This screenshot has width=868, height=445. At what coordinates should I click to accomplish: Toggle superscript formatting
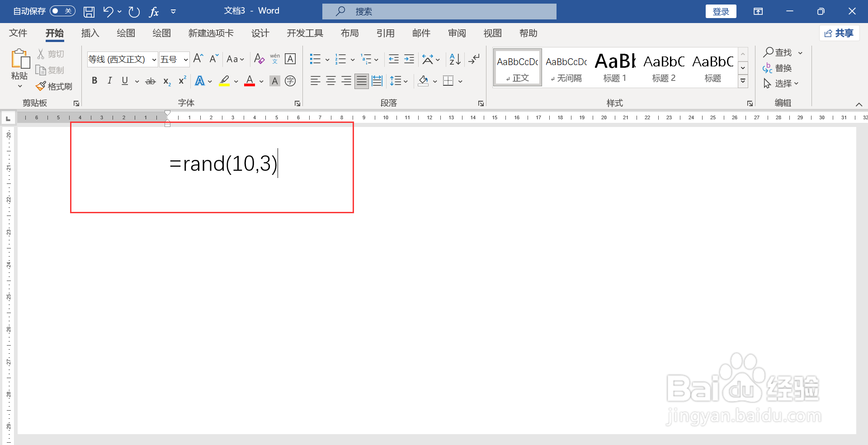(x=182, y=80)
